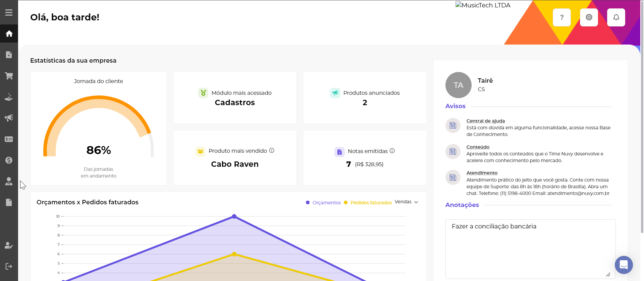
Task: Show info tooltip for Notas emitidas
Action: pyautogui.click(x=392, y=151)
